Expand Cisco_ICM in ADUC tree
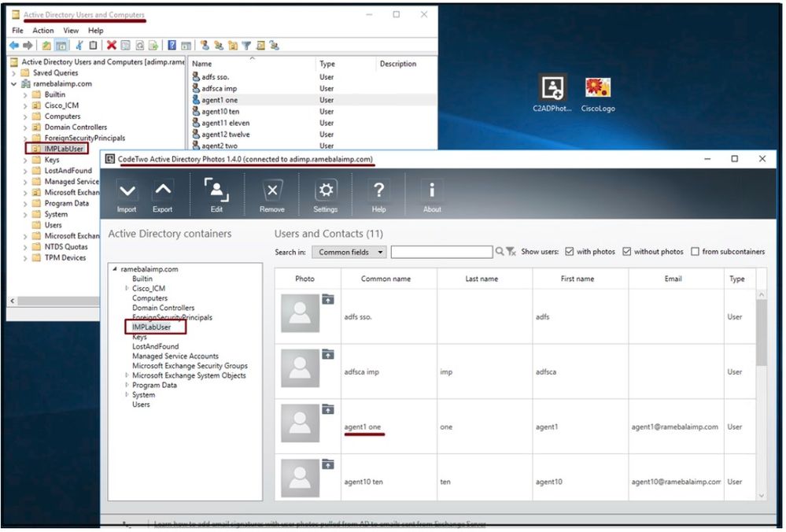The width and height of the screenshot is (786, 532). point(25,105)
